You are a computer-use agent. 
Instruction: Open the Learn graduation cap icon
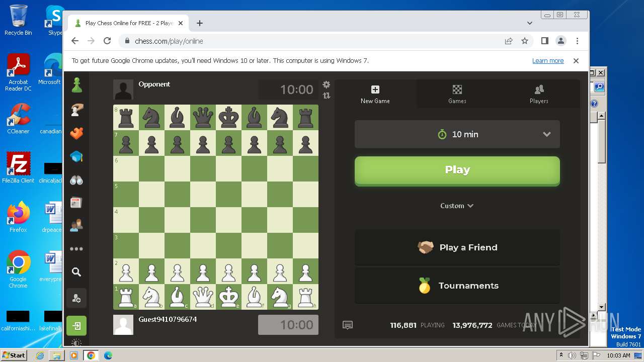[x=76, y=157]
